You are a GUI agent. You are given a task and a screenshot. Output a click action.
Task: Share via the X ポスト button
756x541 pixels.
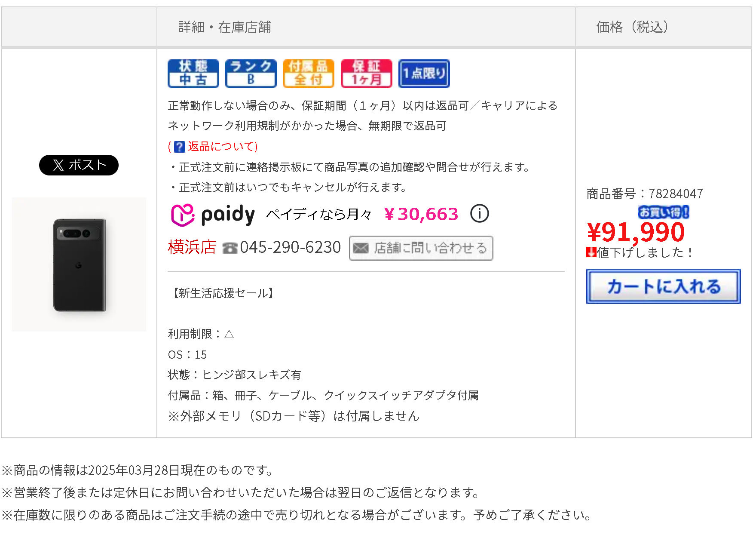[79, 165]
